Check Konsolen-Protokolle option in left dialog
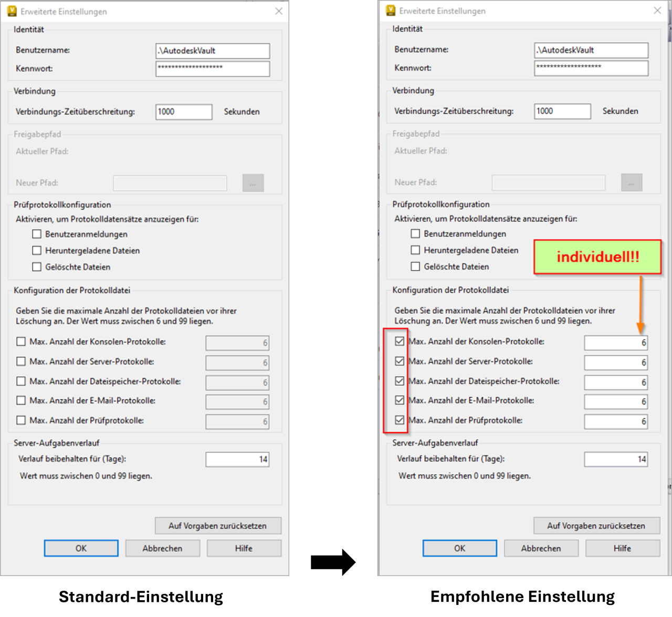The height and width of the screenshot is (617, 672). pos(21,342)
